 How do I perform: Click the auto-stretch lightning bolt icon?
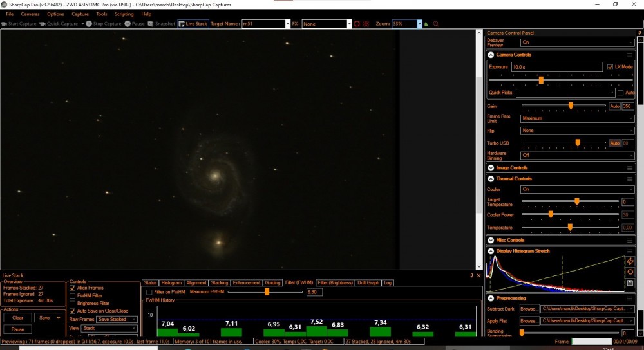click(x=630, y=261)
